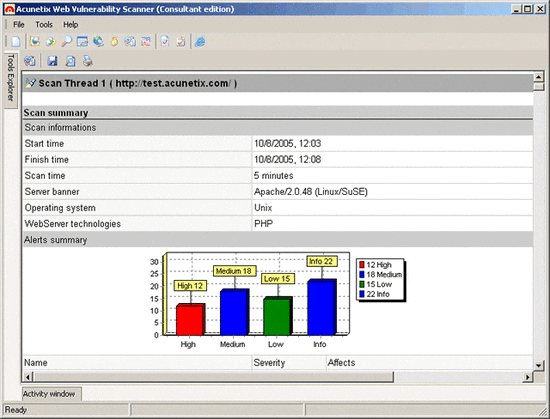Click the padlock authentication tester icon
The width and height of the screenshot is (550, 419).
coord(114,41)
